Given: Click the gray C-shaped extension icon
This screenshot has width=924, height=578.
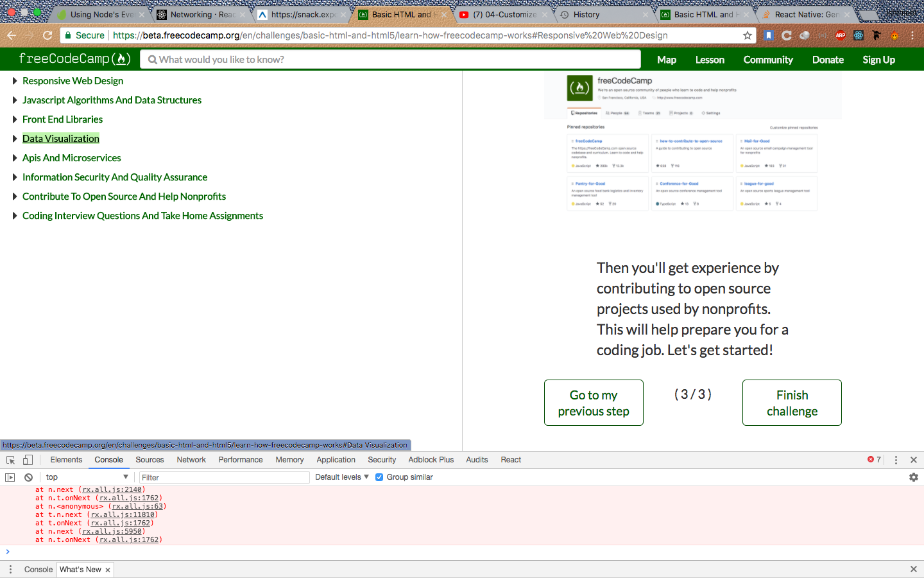Looking at the screenshot, I should pyautogui.click(x=786, y=35).
